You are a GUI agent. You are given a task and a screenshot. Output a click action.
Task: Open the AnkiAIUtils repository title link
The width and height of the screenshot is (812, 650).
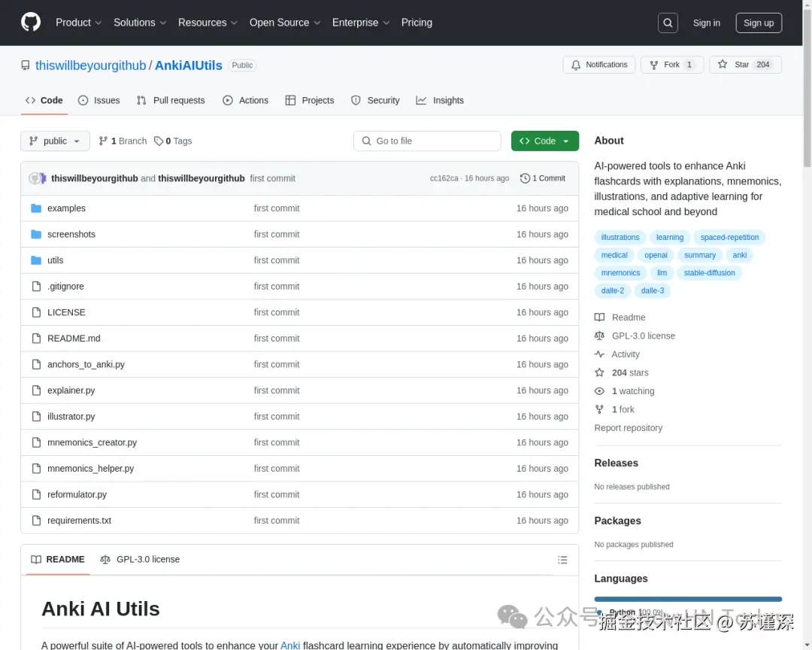[x=189, y=65]
